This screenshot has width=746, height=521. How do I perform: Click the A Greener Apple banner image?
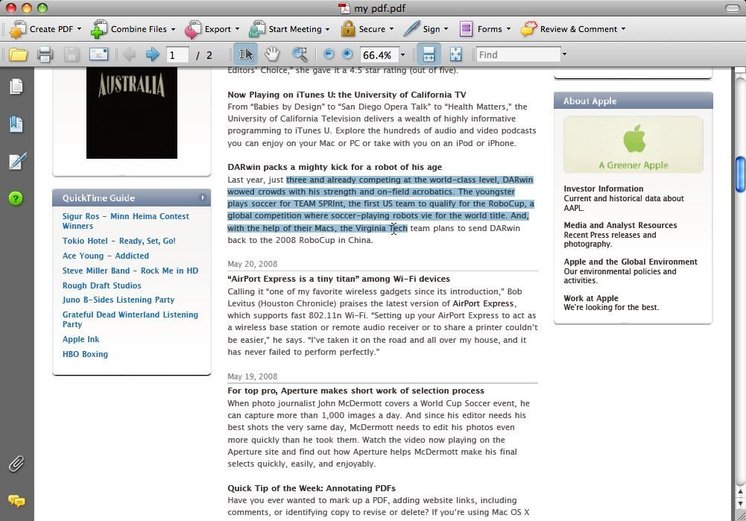(633, 145)
